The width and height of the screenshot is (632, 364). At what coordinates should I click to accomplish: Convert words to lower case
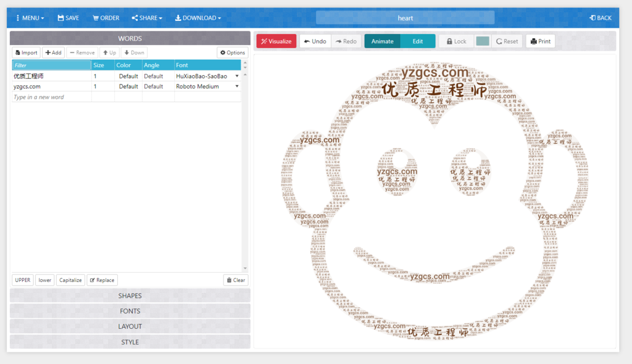44,280
